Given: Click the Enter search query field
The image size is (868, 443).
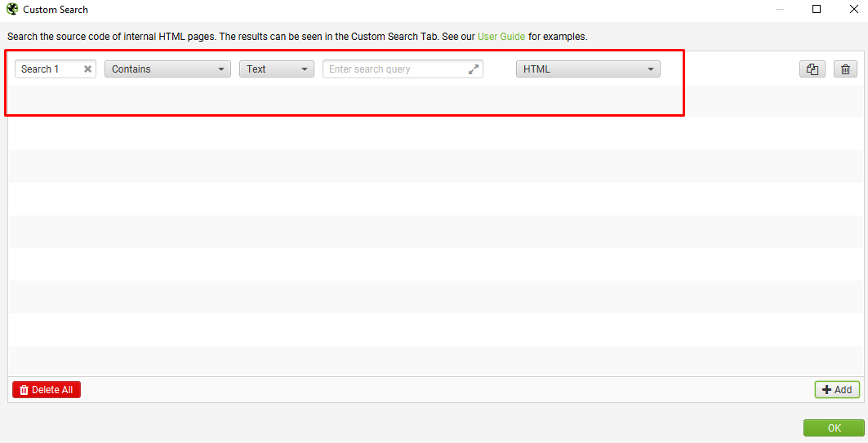Looking at the screenshot, I should point(396,69).
